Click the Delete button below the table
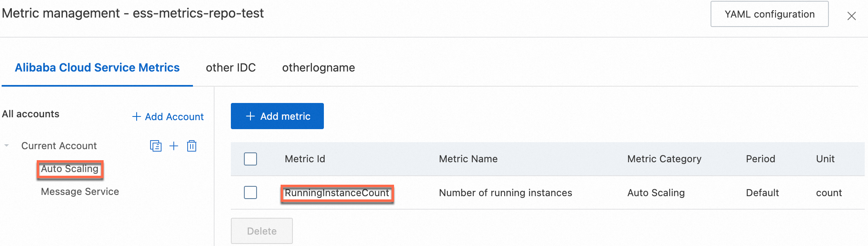 click(261, 231)
